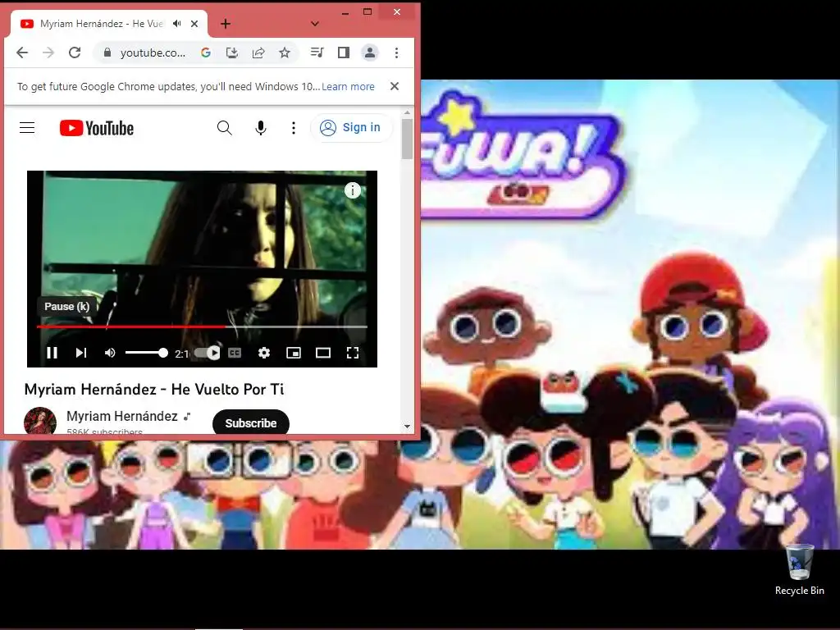Dismiss the Chrome update notification bar
The image size is (840, 630).
[395, 86]
